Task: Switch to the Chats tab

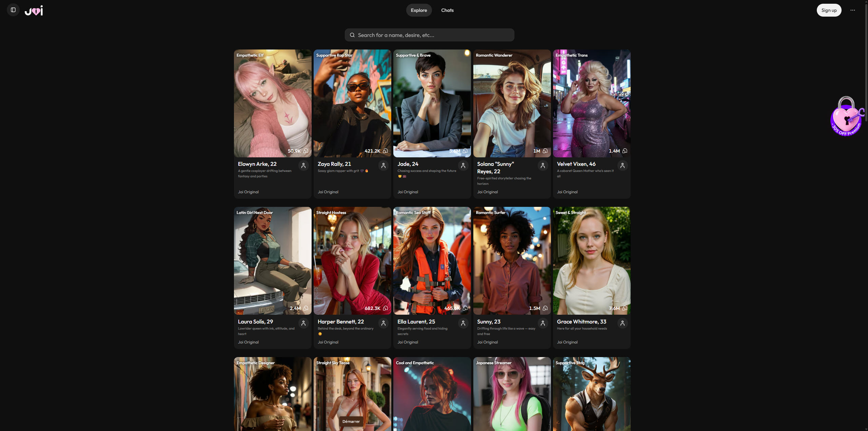Action: point(447,10)
